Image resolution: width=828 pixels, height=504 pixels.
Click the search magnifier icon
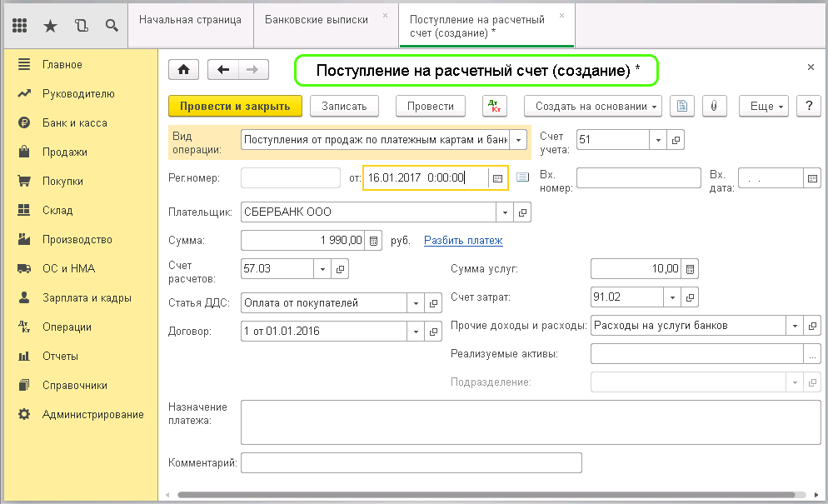coord(112,25)
